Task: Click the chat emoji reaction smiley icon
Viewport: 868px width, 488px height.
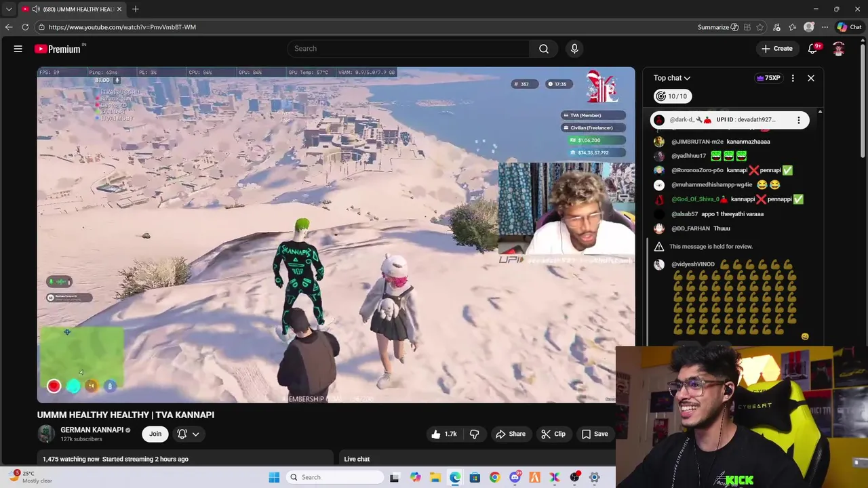Action: pos(805,336)
